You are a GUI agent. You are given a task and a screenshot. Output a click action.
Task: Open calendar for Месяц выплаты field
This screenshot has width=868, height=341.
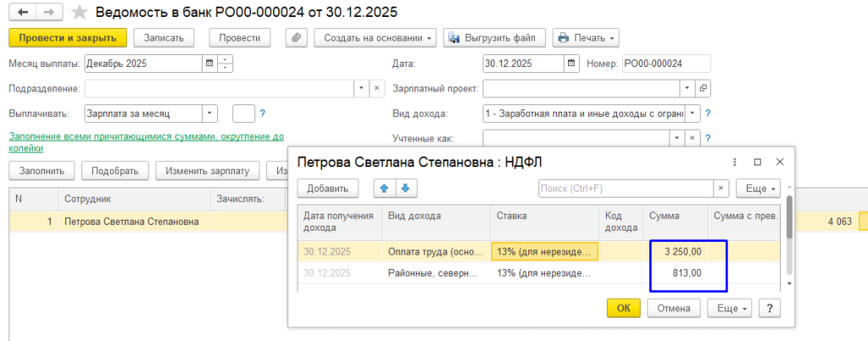point(209,64)
